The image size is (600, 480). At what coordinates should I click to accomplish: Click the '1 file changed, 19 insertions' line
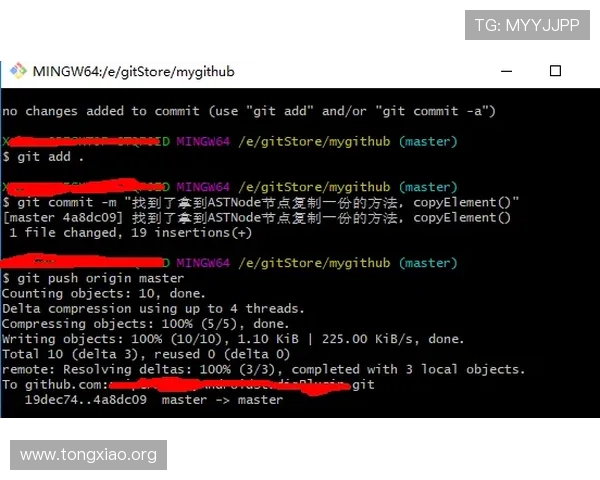[x=130, y=233]
